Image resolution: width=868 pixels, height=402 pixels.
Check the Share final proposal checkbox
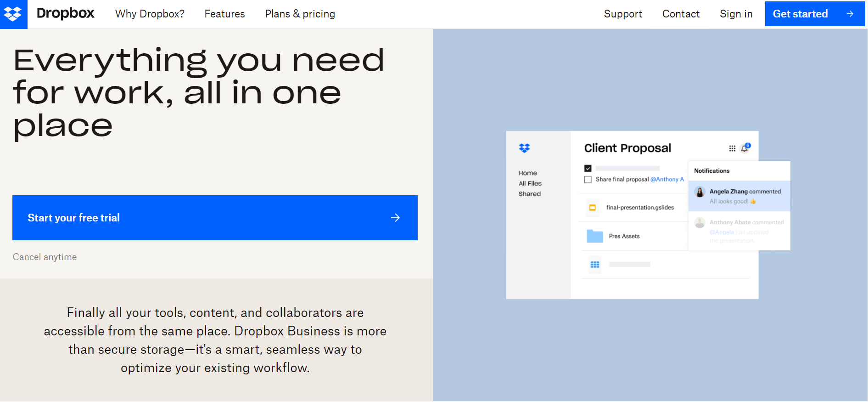(x=588, y=180)
